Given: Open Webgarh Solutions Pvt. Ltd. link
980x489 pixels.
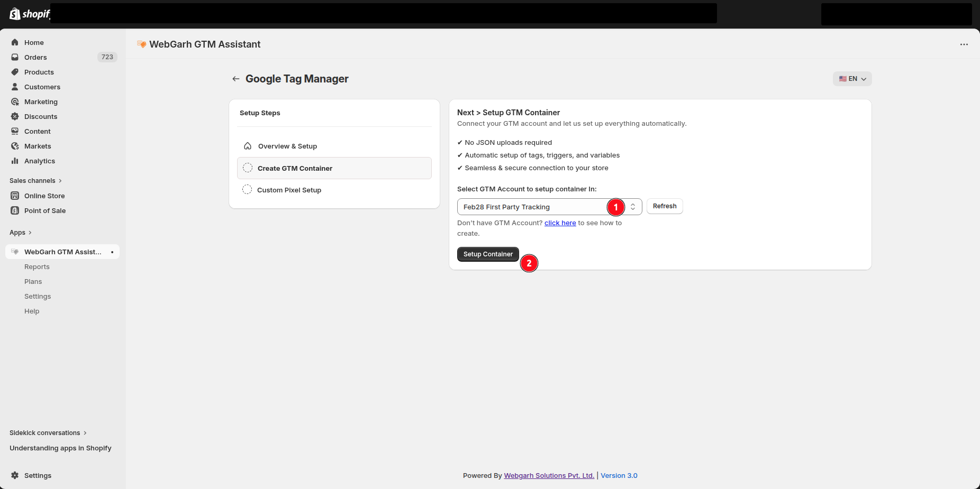Looking at the screenshot, I should (549, 476).
